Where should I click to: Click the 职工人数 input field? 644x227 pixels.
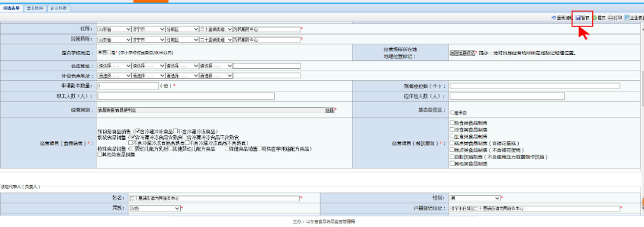(186, 96)
